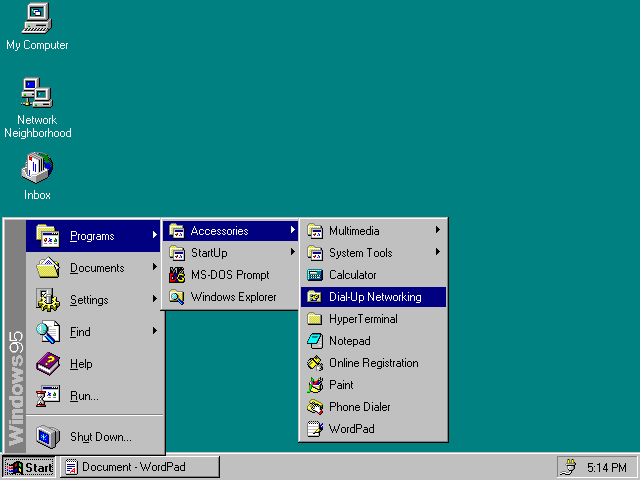The height and width of the screenshot is (480, 640).
Task: Click the Phone Dialer text label
Action: tap(360, 407)
